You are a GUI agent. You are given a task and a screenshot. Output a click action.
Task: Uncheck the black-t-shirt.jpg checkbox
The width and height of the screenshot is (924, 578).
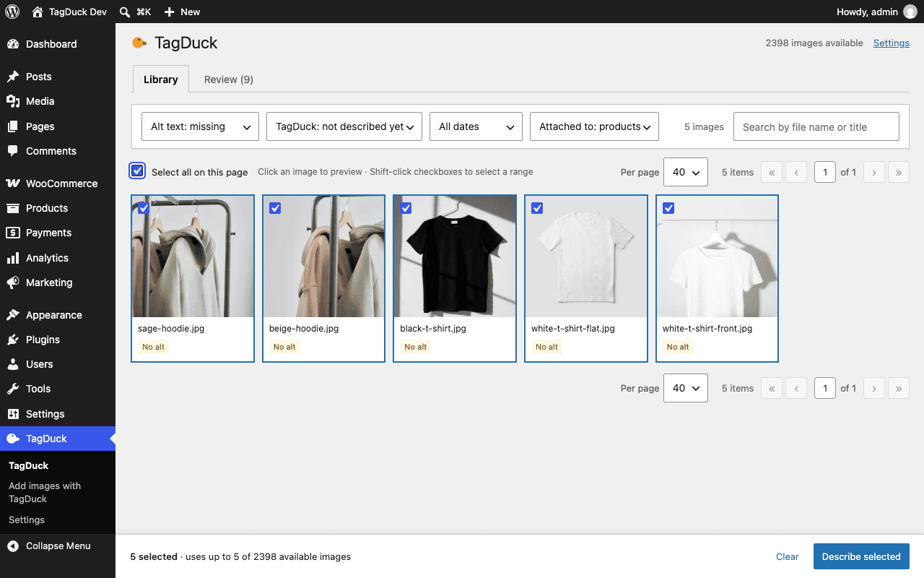[406, 208]
